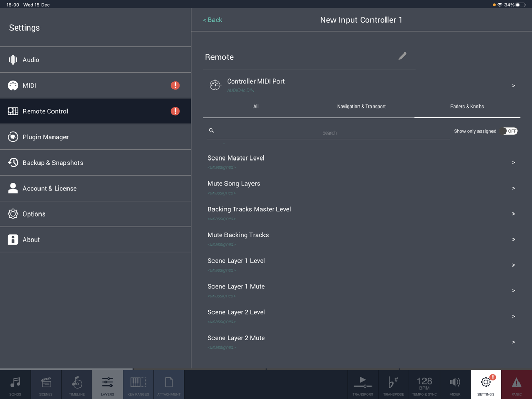This screenshot has height=399, width=532.
Task: Open the Timeline view
Action: [x=76, y=384]
